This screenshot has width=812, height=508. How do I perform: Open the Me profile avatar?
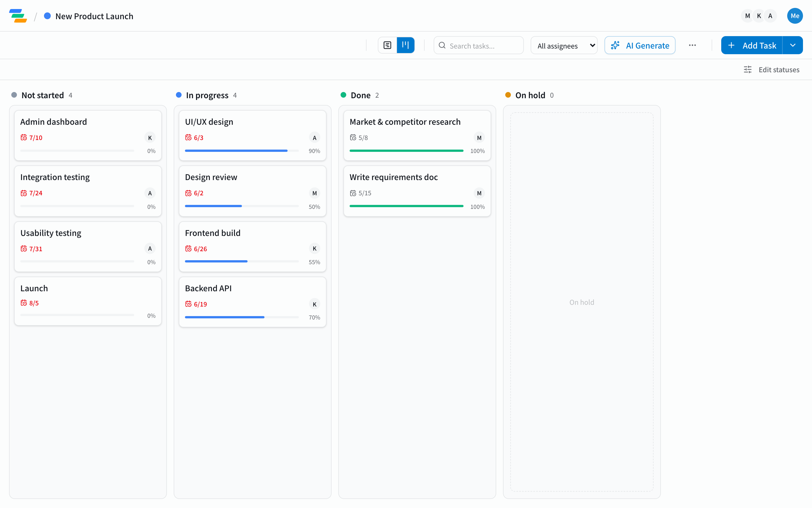tap(795, 16)
